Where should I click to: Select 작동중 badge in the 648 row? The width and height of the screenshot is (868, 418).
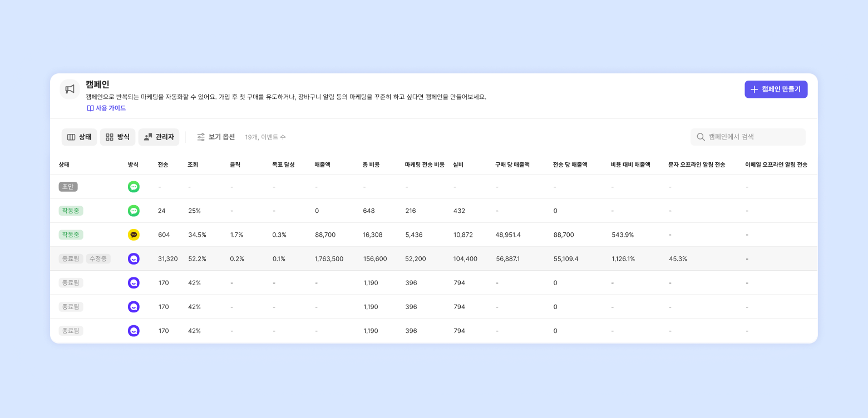[71, 211]
